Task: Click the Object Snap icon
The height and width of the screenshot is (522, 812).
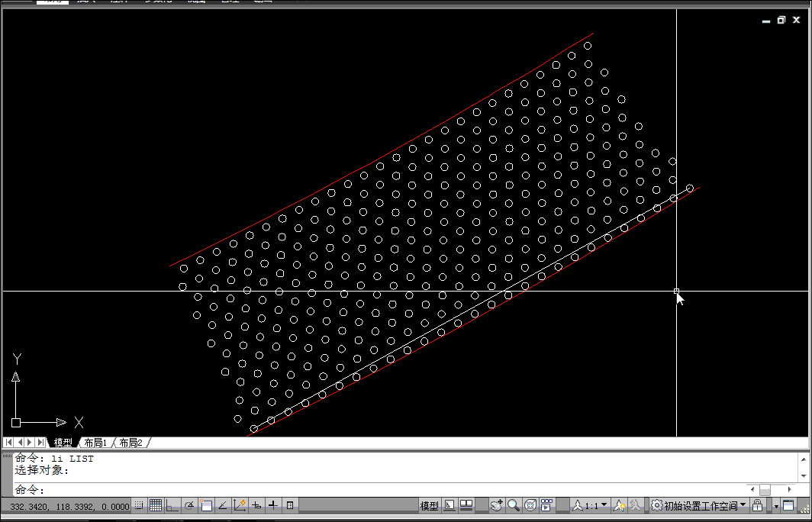Action: (x=206, y=505)
